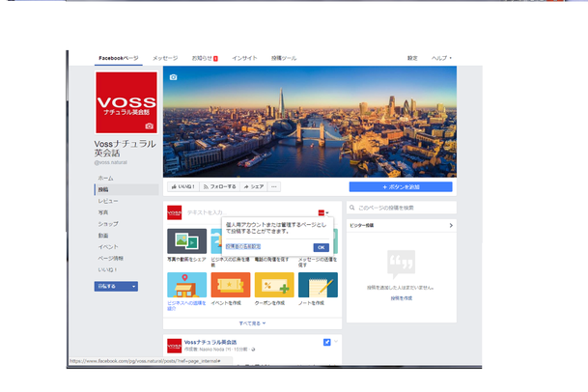Click the search this page's posts field
This screenshot has height=392, width=588.
click(402, 208)
